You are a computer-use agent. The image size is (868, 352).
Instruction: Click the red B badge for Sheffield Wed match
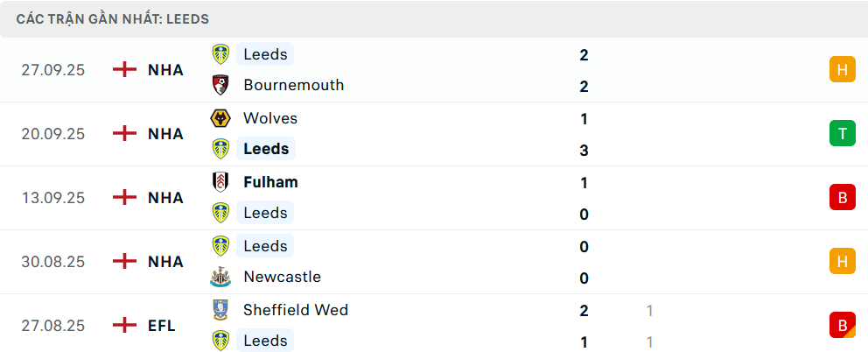click(x=842, y=325)
